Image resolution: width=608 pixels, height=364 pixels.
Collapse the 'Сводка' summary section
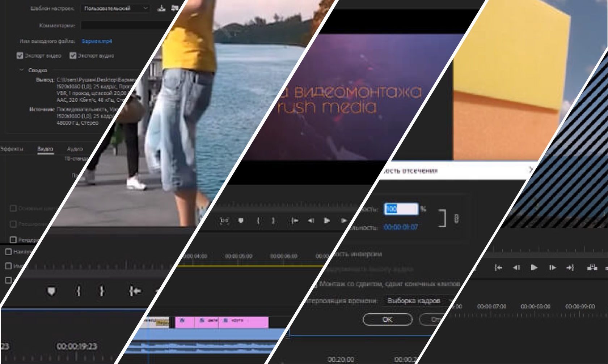click(x=22, y=70)
